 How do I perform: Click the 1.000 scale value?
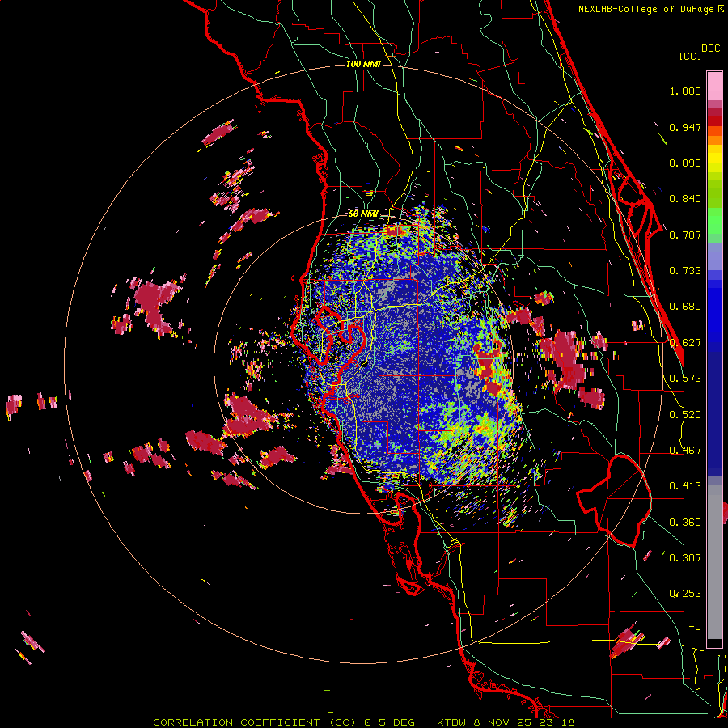pos(685,91)
